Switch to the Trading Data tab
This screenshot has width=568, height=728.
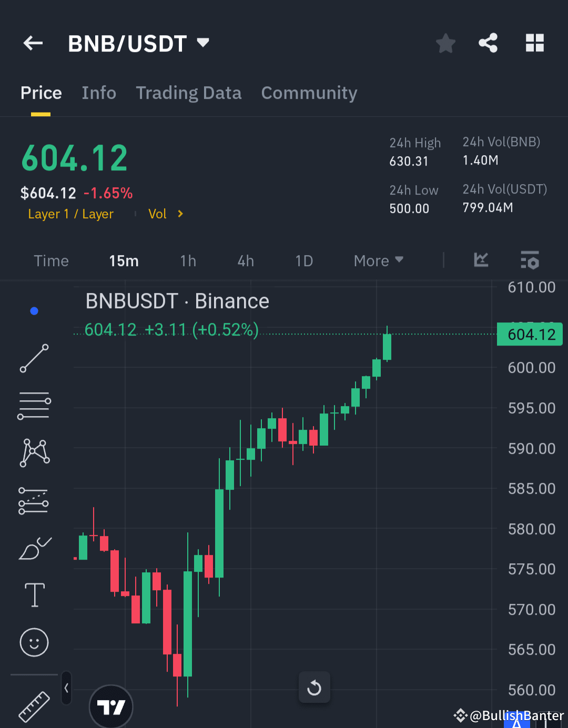click(188, 93)
